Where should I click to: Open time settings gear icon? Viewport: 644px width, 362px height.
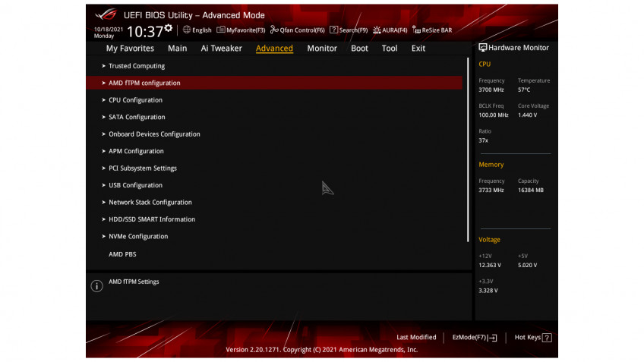coord(169,28)
